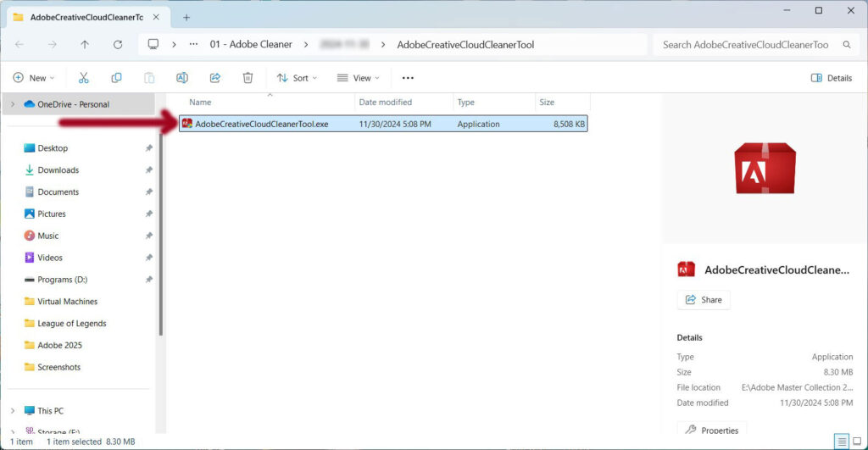Select AdobeCreativeCloudCleanerTool.exe file
Image resolution: width=868 pixels, height=450 pixels.
[x=383, y=124]
